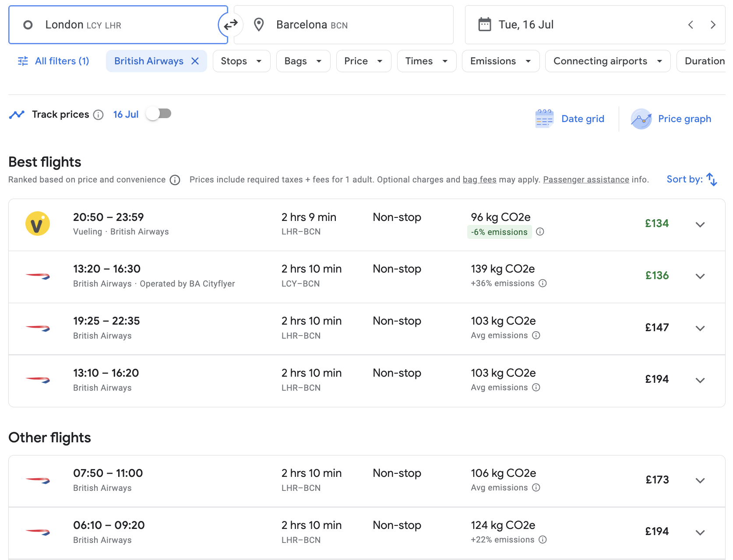Viewport: 733px width, 560px height.
Task: Expand the 06:10 – 09:20 flight chevron
Action: click(x=700, y=532)
